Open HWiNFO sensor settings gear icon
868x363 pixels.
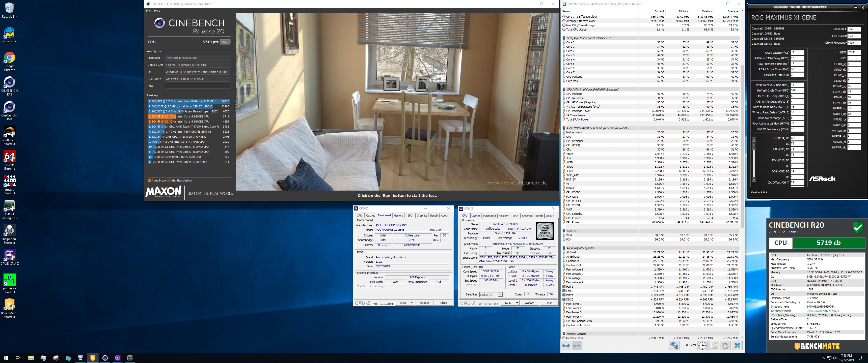point(725,346)
